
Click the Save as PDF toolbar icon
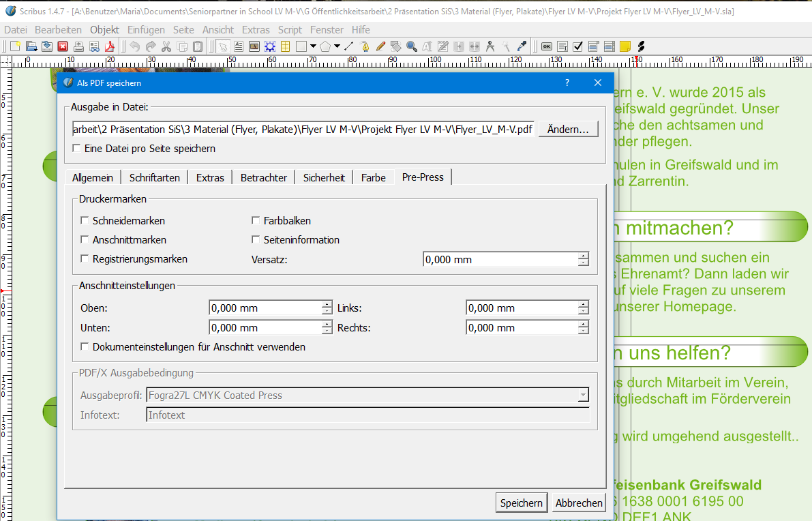pyautogui.click(x=109, y=46)
